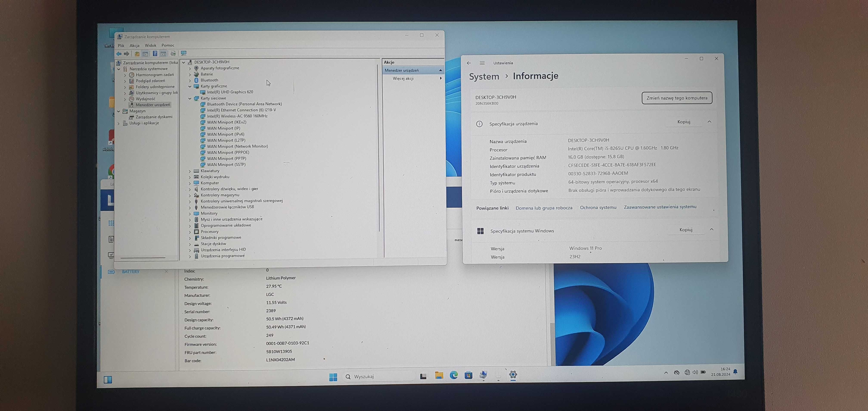Image resolution: width=868 pixels, height=411 pixels.
Task: Open the Akcja menu
Action: coord(135,45)
